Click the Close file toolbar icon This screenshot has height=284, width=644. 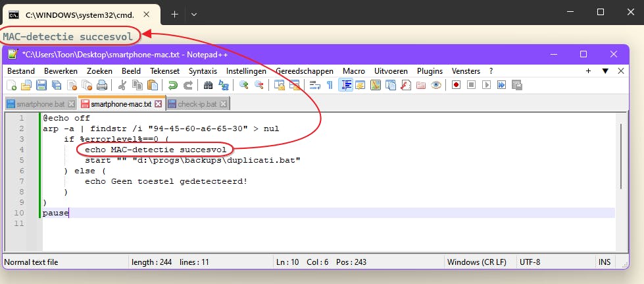(x=72, y=85)
